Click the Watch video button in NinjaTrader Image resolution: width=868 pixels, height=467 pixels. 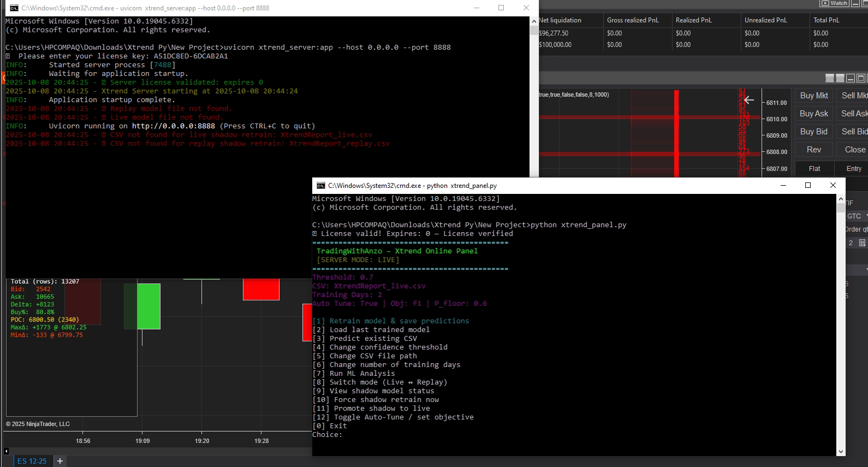click(835, 3)
